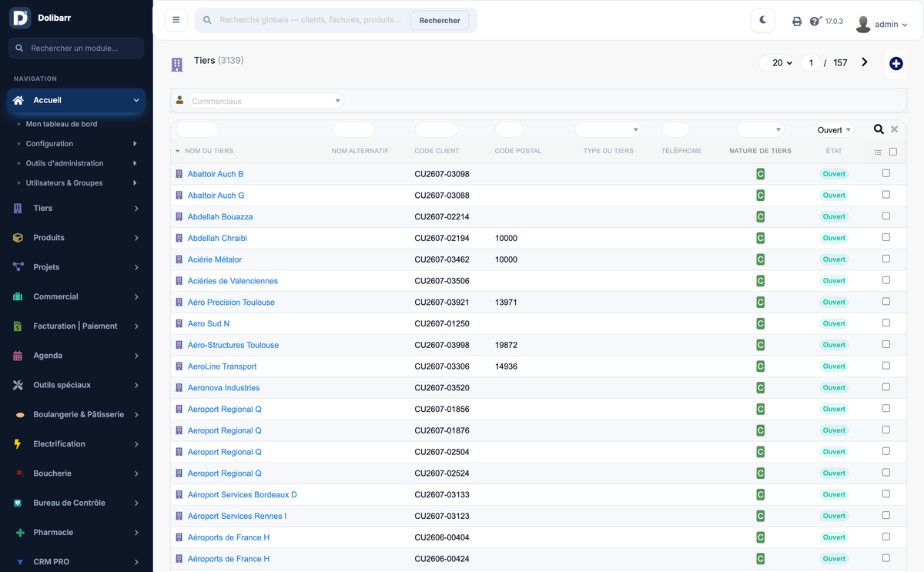Image resolution: width=924 pixels, height=572 pixels.
Task: Click the page number field showing 1
Action: [x=811, y=63]
